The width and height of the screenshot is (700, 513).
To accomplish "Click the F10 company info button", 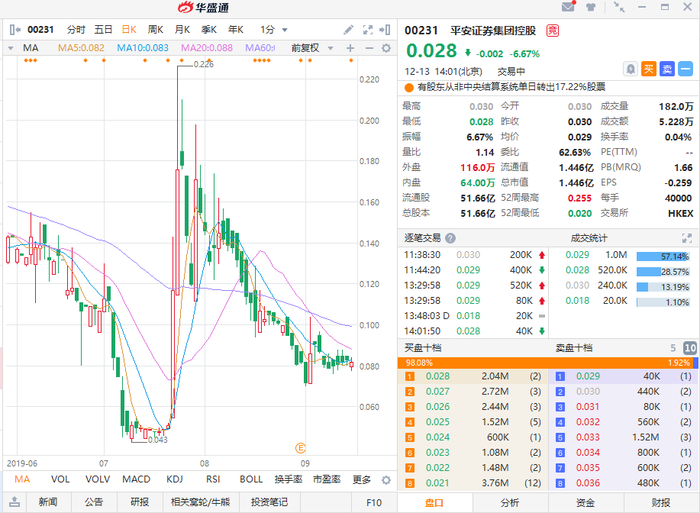I will (x=374, y=503).
